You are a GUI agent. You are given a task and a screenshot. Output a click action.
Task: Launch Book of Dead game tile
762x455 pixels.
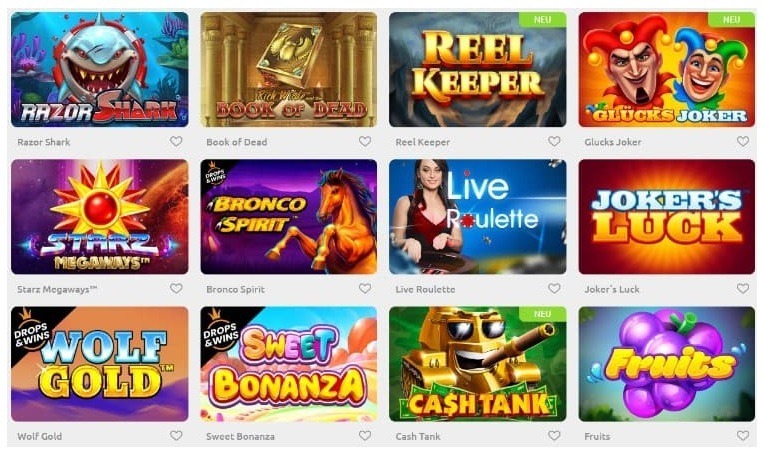[x=289, y=70]
